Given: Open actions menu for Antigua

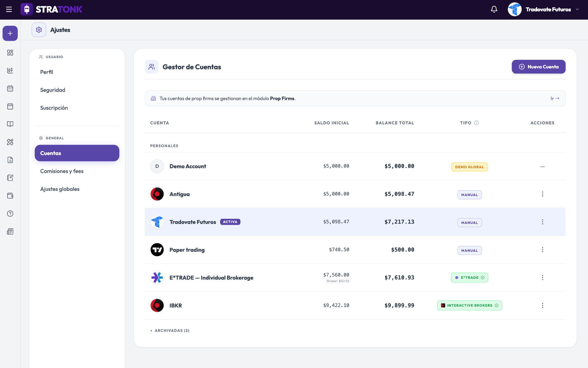Looking at the screenshot, I should 542,194.
